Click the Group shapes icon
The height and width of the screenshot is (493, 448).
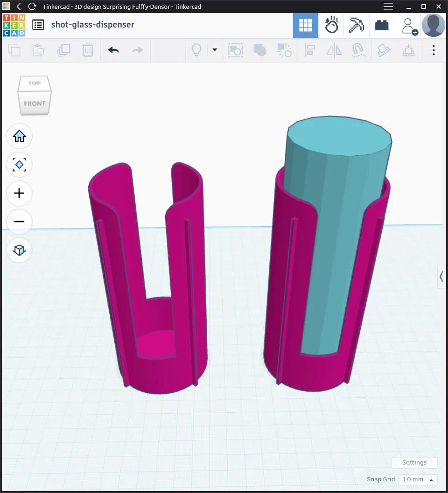[x=235, y=50]
